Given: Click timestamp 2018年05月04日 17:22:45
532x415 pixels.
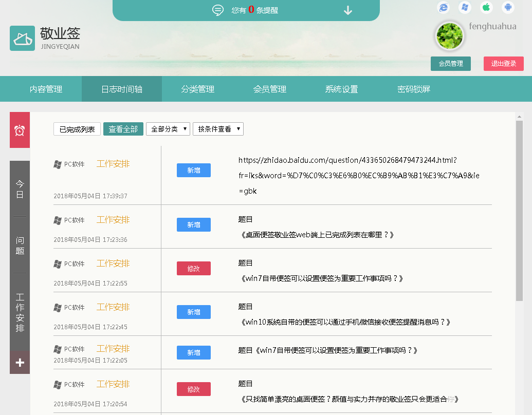Looking at the screenshot, I should (x=90, y=327).
